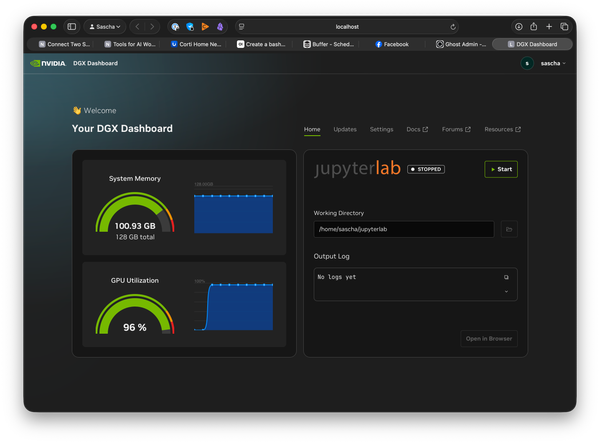
Task: Click the Working Directory path field
Action: (x=404, y=229)
